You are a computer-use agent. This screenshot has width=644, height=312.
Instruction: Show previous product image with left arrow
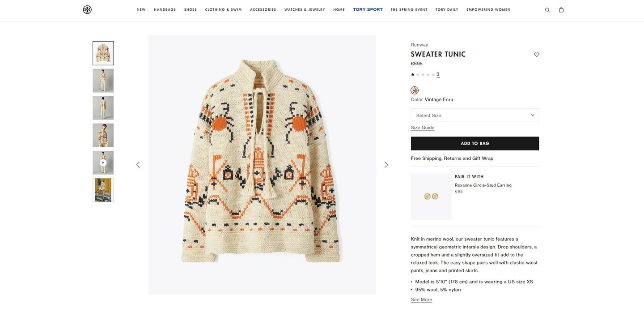[138, 165]
